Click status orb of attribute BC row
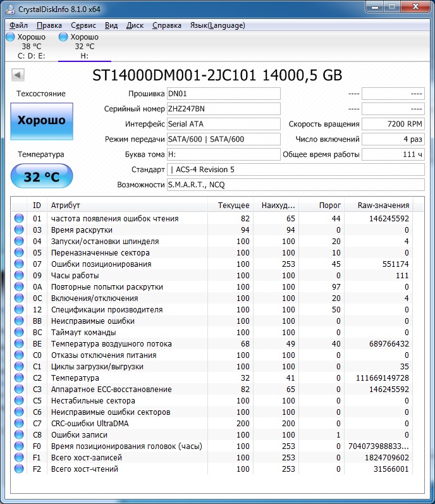The width and height of the screenshot is (435, 504). pyautogui.click(x=19, y=333)
